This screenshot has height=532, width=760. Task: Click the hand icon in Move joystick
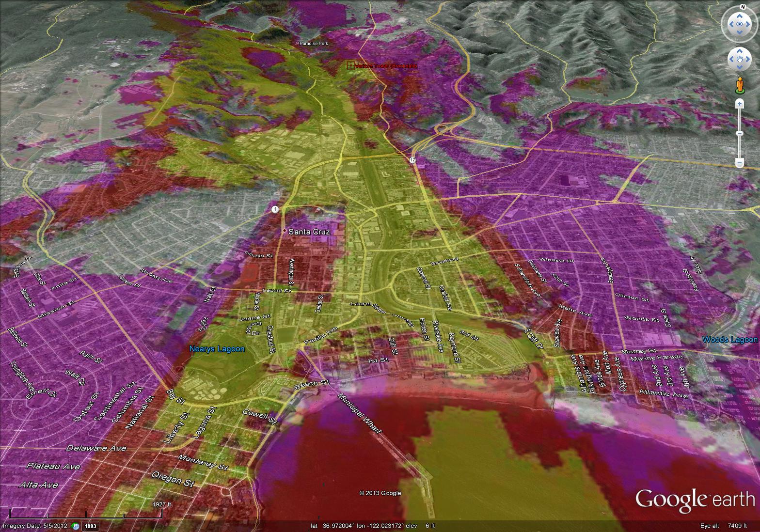pyautogui.click(x=739, y=59)
